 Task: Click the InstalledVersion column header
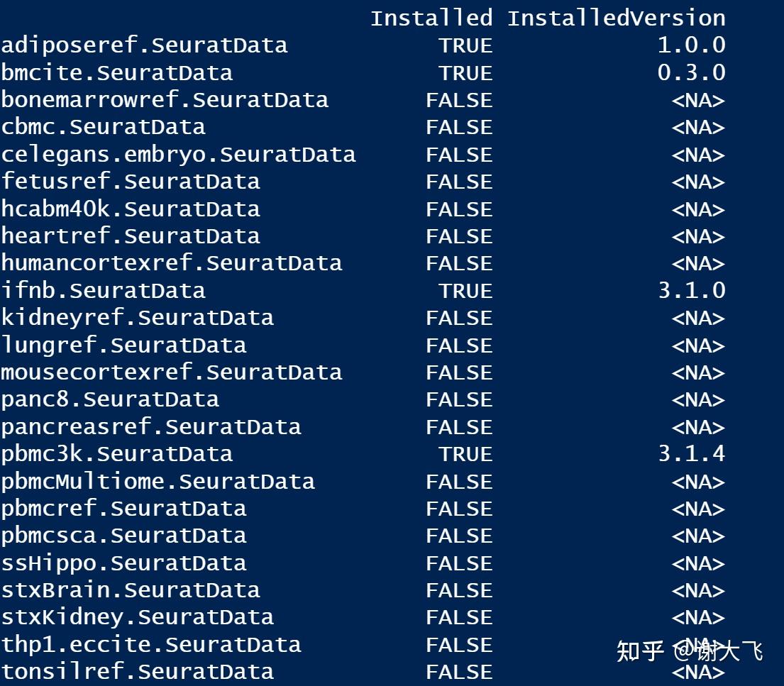(x=616, y=18)
